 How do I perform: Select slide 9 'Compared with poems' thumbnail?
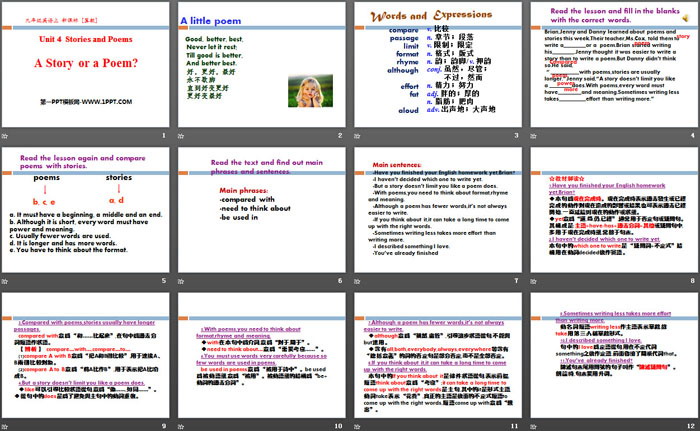(85, 355)
